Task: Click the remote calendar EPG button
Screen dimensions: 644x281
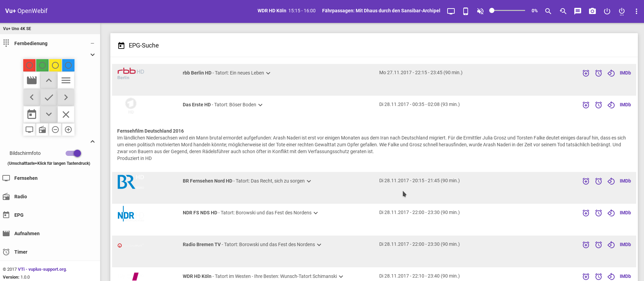Action: [32, 115]
